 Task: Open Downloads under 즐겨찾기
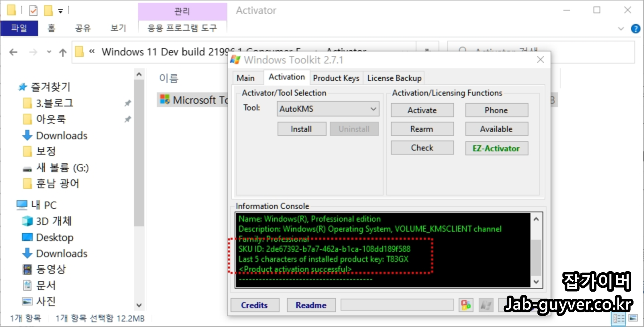pos(55,135)
